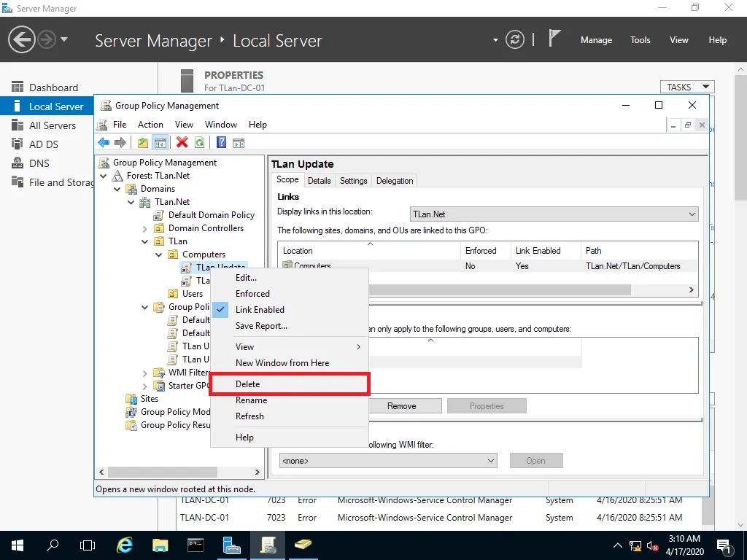Click the red X Delete toolbar icon
Screen dimensions: 747x560
182,142
